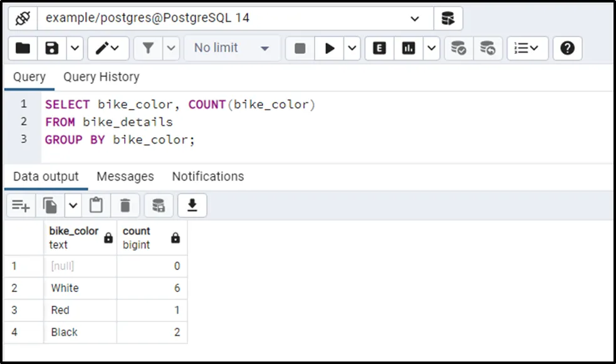
Task: Commit the transaction
Action: tap(459, 48)
